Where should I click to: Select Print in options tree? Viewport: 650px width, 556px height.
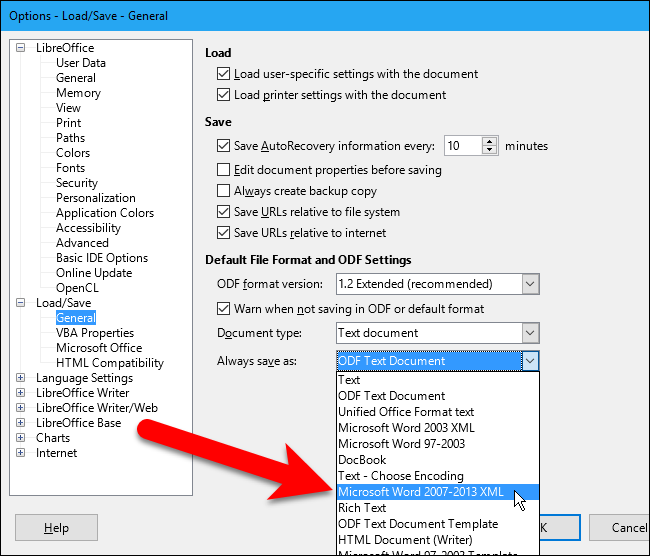coord(69,123)
